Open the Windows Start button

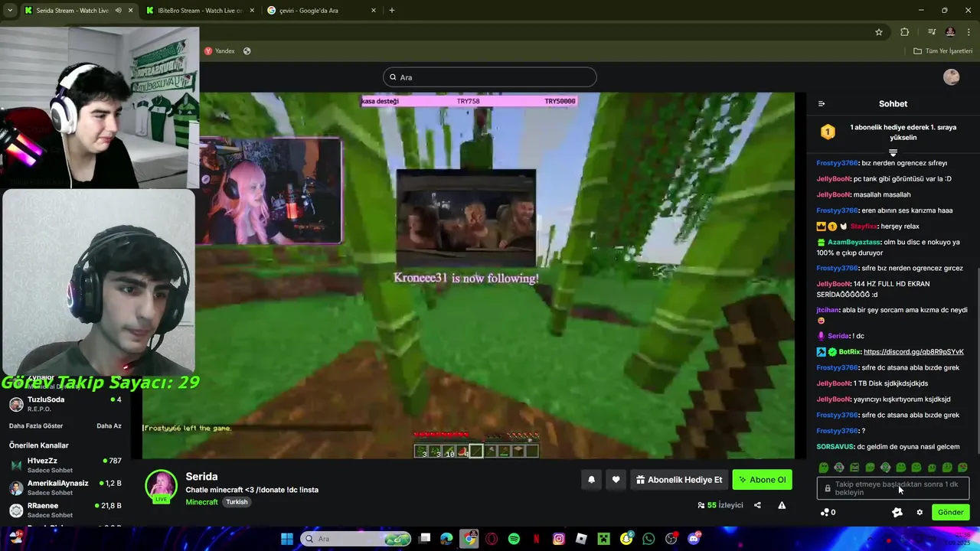pos(286,539)
